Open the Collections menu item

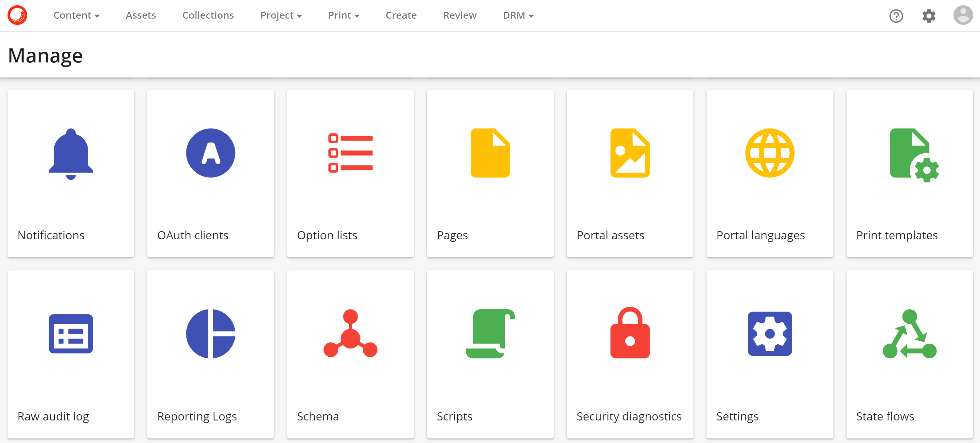pyautogui.click(x=208, y=15)
